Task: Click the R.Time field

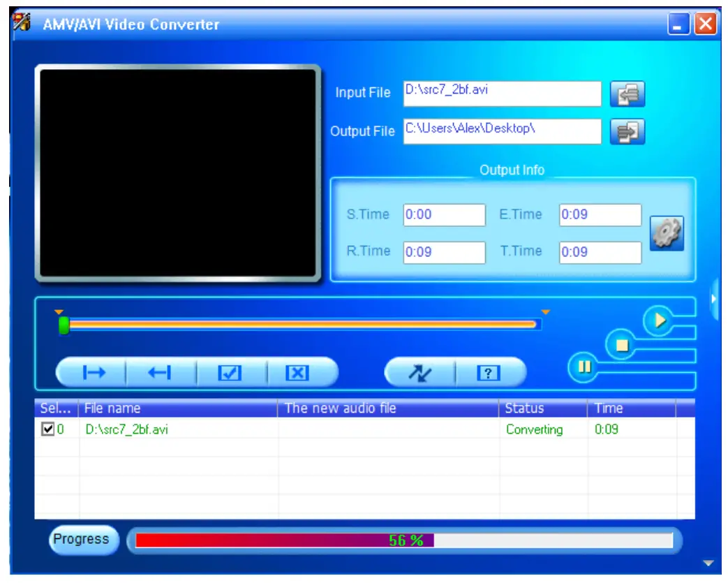Action: [445, 252]
